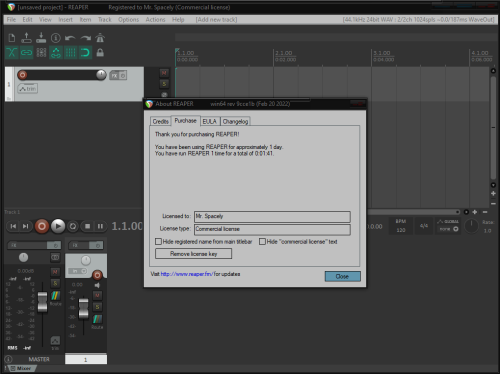Click master volume fader in mixer

coord(42,302)
